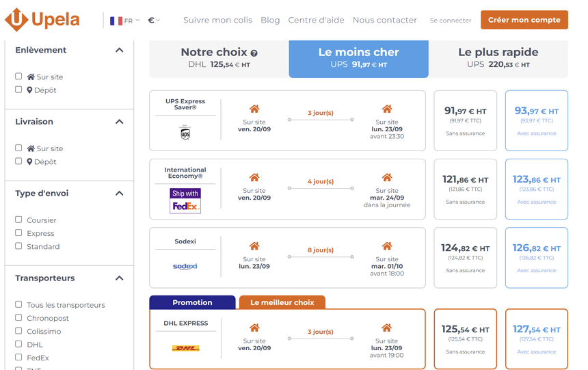Click the Promotion label on DHL offer
This screenshot has width=588, height=370.
point(192,302)
